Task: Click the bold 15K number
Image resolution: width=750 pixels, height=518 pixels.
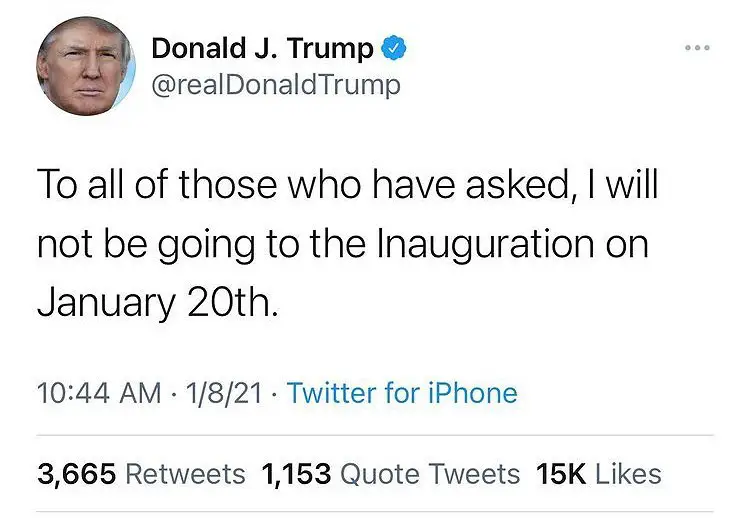Action: click(x=561, y=474)
